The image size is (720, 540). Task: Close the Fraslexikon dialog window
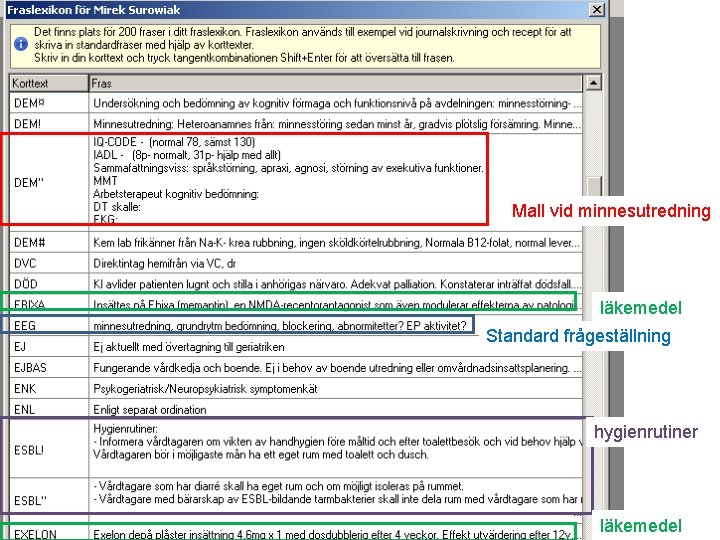pos(596,9)
